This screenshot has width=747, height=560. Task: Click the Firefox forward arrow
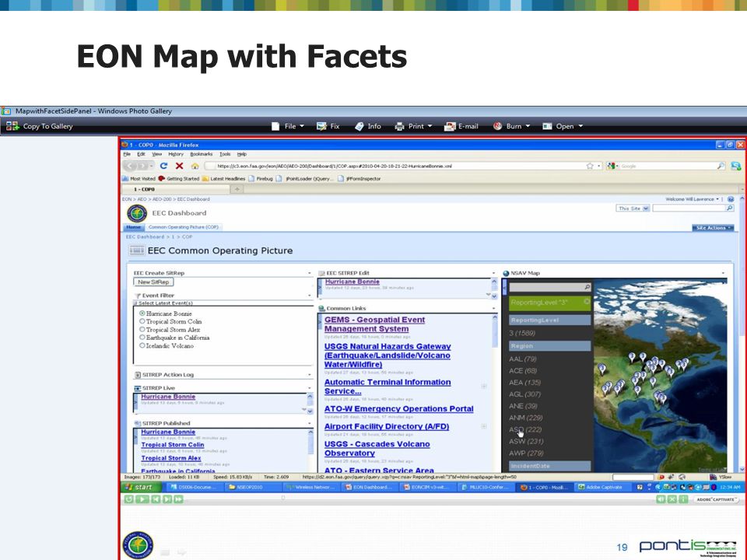click(x=142, y=166)
